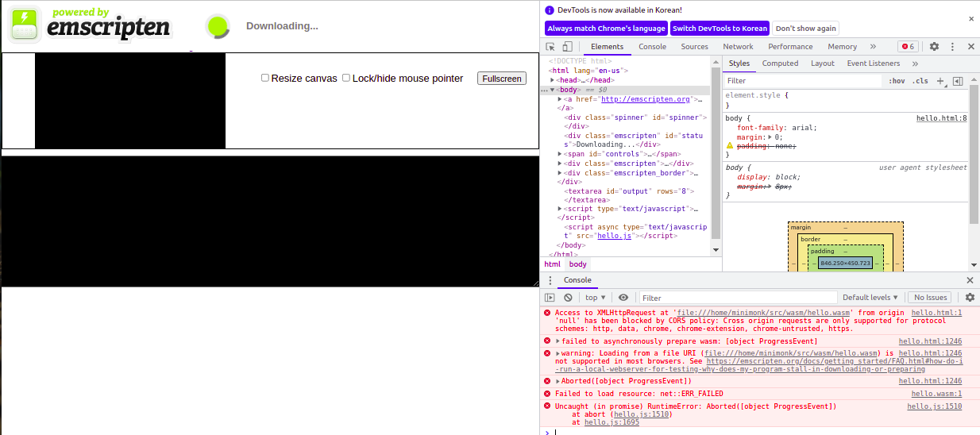Enable Lock/hide mouse pointer checkbox

pyautogui.click(x=346, y=78)
